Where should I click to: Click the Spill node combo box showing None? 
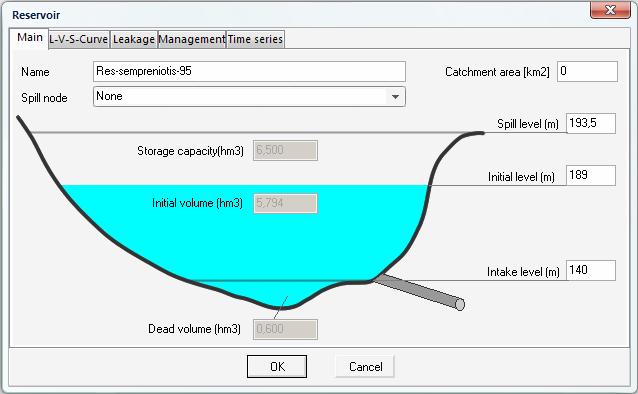(249, 97)
